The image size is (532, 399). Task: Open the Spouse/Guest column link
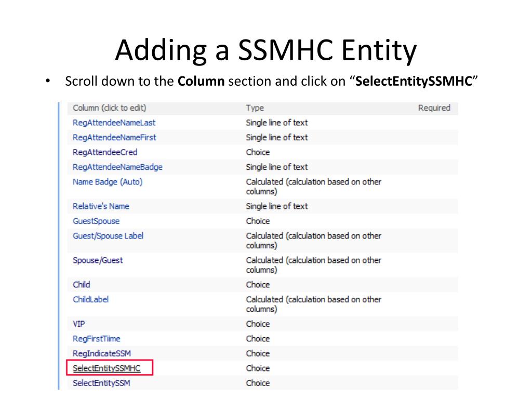pyautogui.click(x=98, y=260)
